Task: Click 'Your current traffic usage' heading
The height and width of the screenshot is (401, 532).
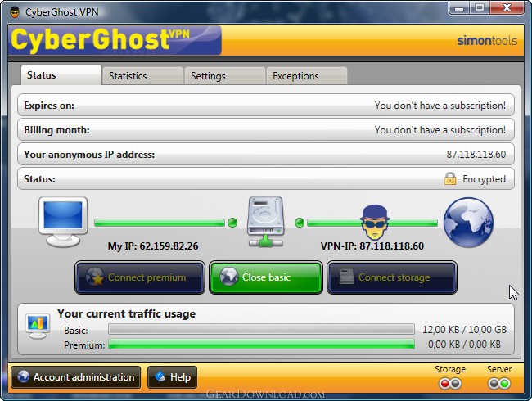Action: click(126, 313)
